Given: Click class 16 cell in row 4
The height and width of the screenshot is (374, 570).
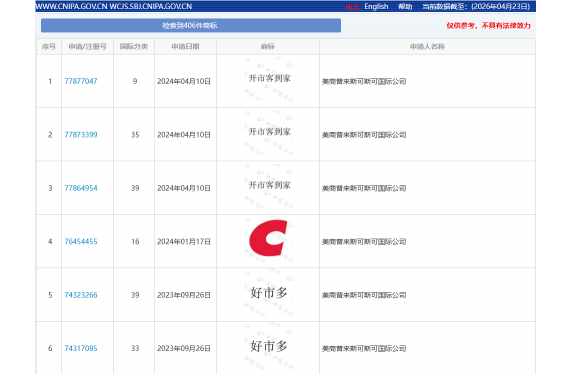Looking at the screenshot, I should [x=135, y=241].
